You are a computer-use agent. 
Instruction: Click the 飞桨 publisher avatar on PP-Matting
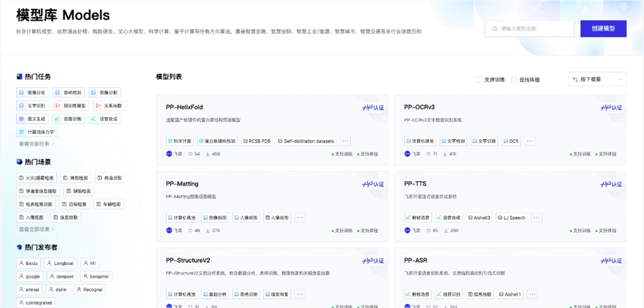(x=169, y=231)
